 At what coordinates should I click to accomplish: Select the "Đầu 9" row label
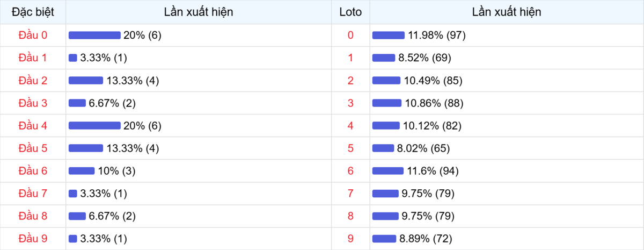[33, 238]
